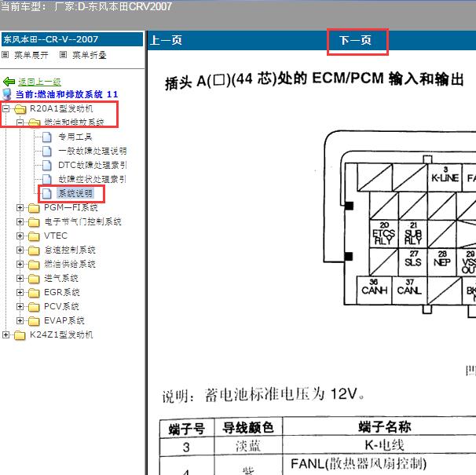The height and width of the screenshot is (475, 476).
Task: Click the PCV系统 folder icon
Action: coord(34,307)
